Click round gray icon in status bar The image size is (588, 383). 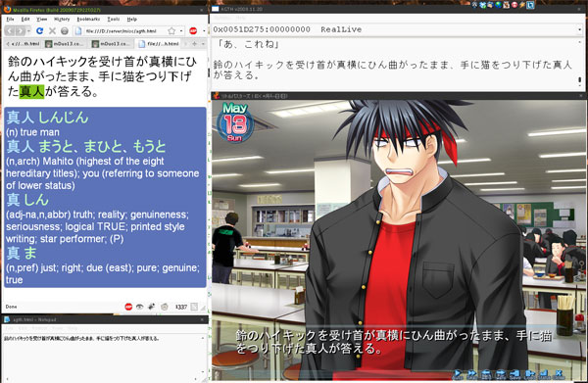(x=165, y=307)
